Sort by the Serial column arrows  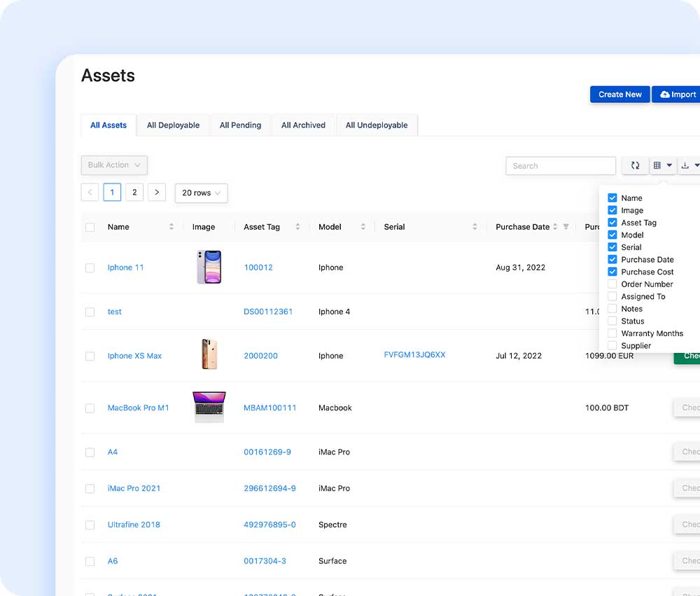[x=475, y=227]
